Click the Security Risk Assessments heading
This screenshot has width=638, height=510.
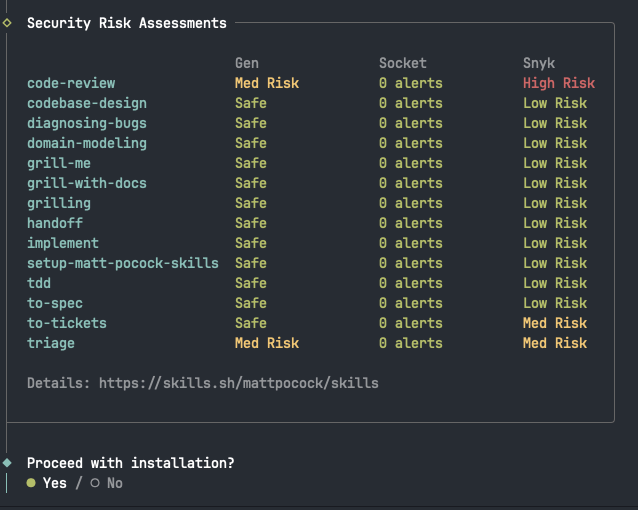point(127,23)
